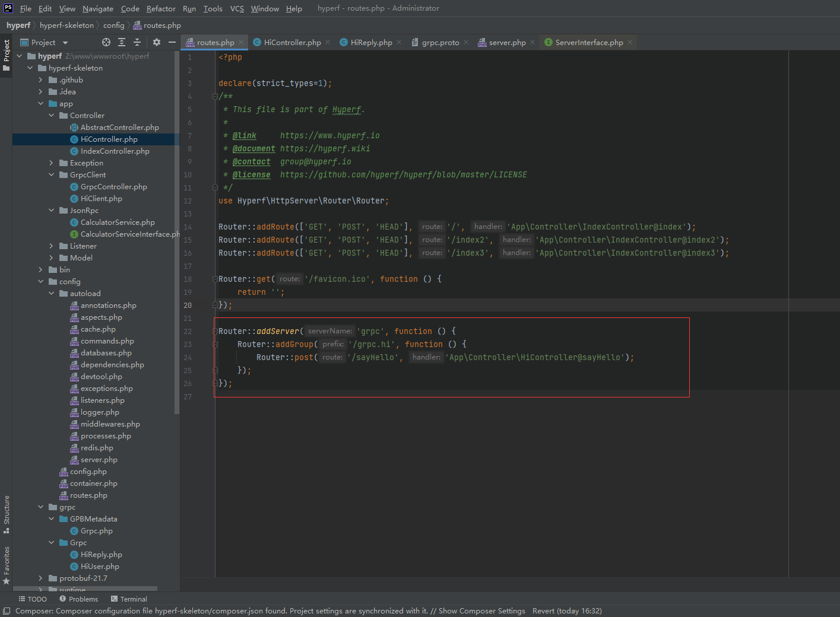Open the Project view mode dropdown

tap(65, 42)
